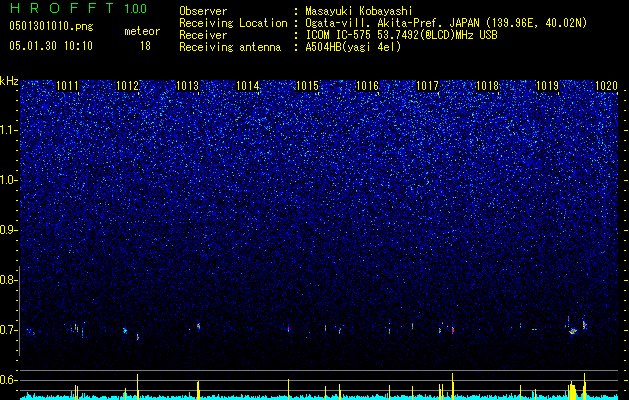Click the Receiving Location label
629x400 pixels.
pos(233,23)
